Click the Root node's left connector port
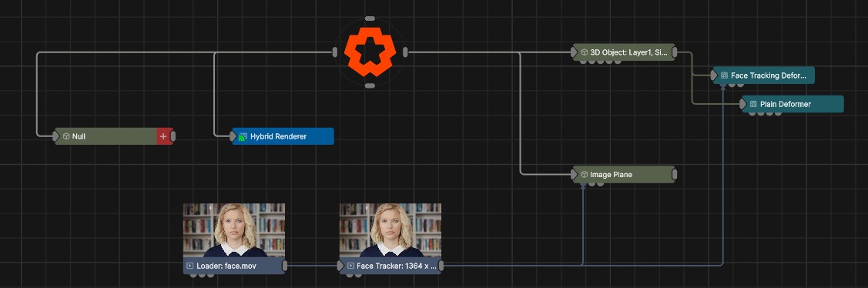The width and height of the screenshot is (868, 288). coord(334,52)
